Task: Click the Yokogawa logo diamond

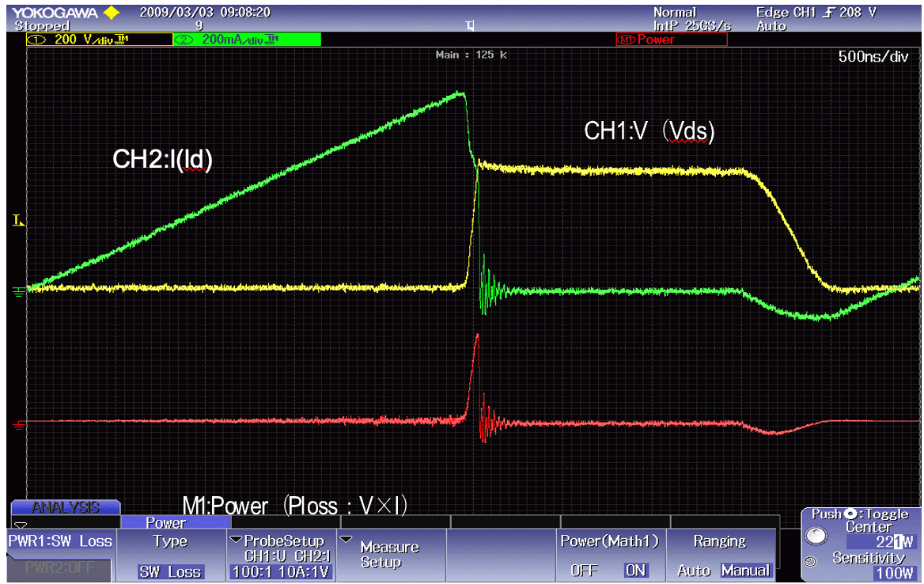Action: pyautogui.click(x=112, y=13)
